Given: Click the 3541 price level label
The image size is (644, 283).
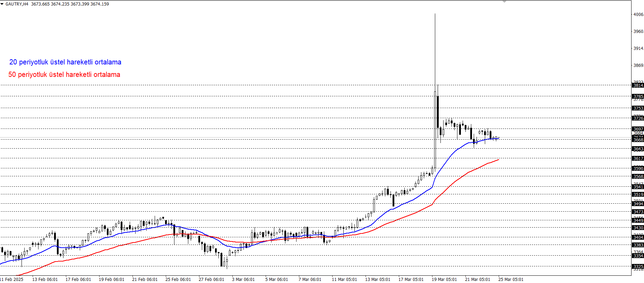Looking at the screenshot, I should pos(638,187).
